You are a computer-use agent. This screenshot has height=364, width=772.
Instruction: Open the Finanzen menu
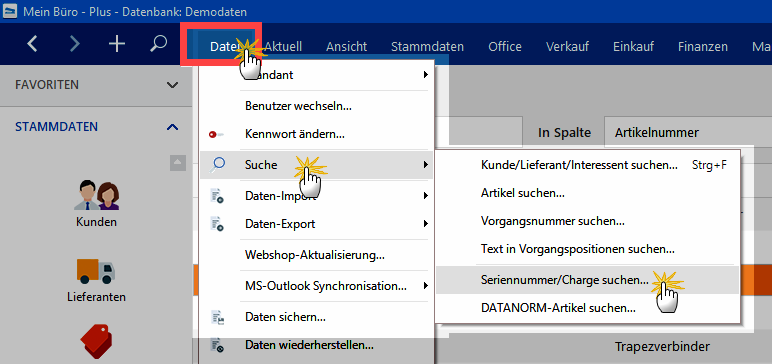coord(703,47)
